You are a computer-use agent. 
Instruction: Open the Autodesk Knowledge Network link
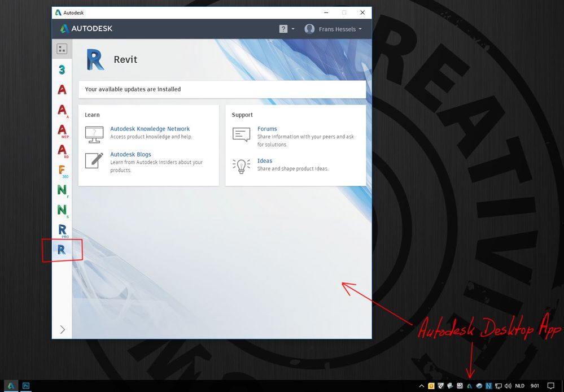coord(150,129)
